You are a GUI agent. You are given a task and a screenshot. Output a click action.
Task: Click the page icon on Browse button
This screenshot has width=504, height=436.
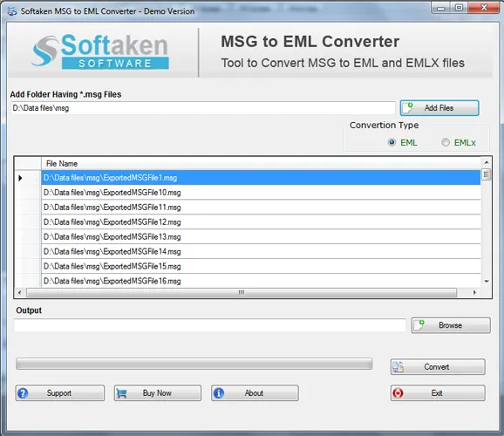[419, 325]
